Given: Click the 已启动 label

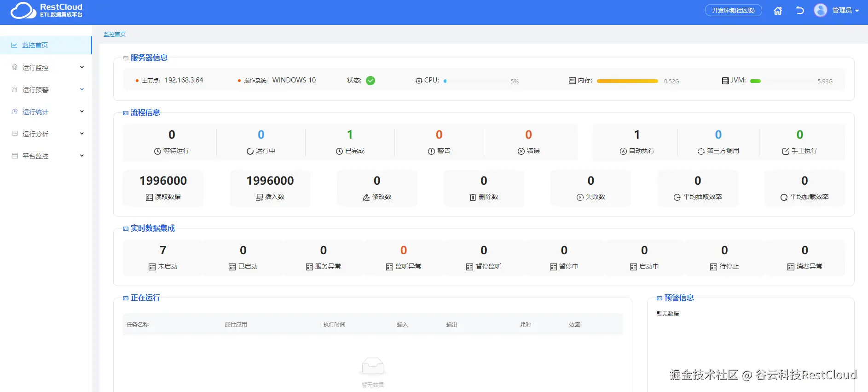Looking at the screenshot, I should pos(248,266).
